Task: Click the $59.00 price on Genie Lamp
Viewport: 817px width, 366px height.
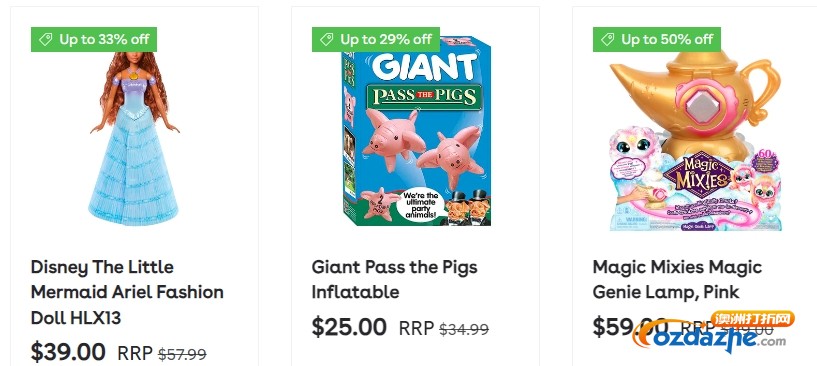Action: click(630, 327)
